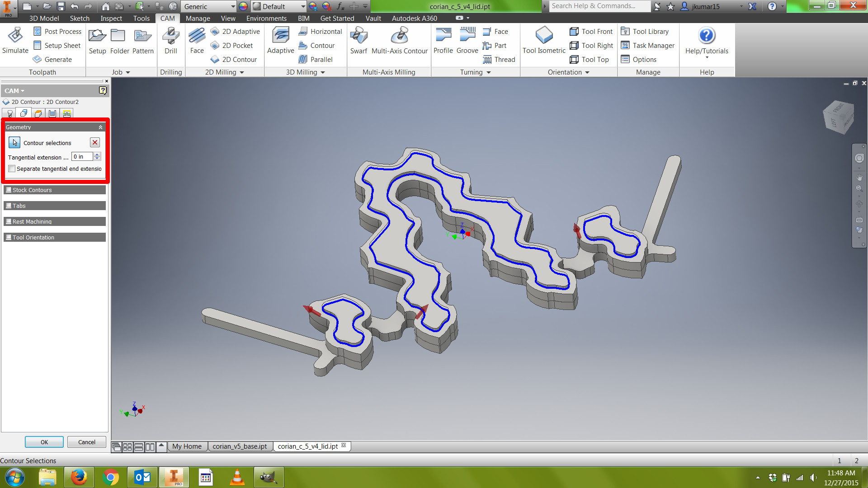
Task: Select the Drill operation
Action: pyautogui.click(x=171, y=41)
